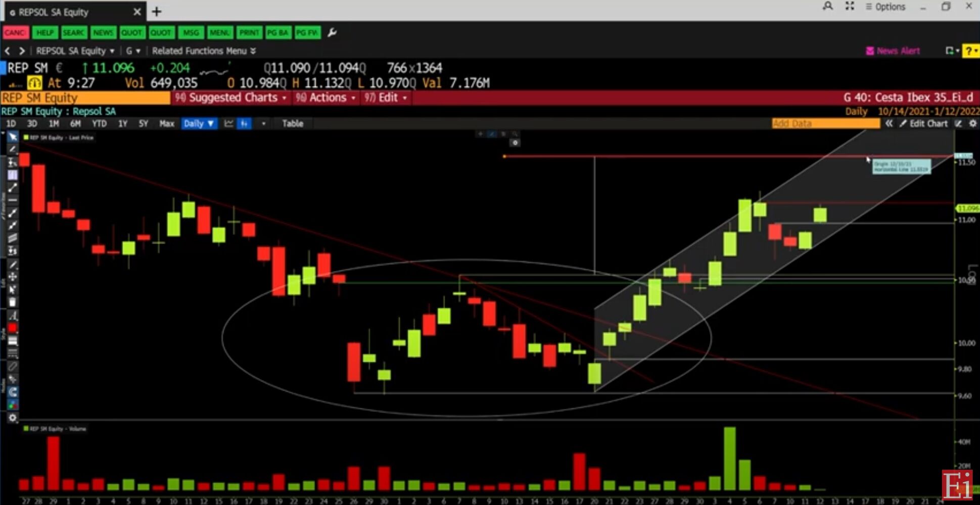Click the fullscreen arrows icon
Viewport: 980px width, 505px height.
(x=850, y=7)
